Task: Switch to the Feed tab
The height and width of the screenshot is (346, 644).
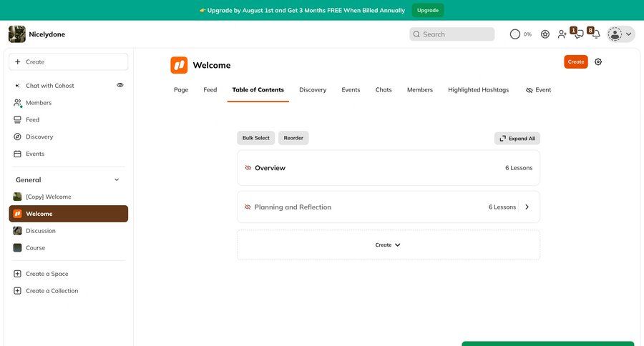Action: pyautogui.click(x=210, y=89)
